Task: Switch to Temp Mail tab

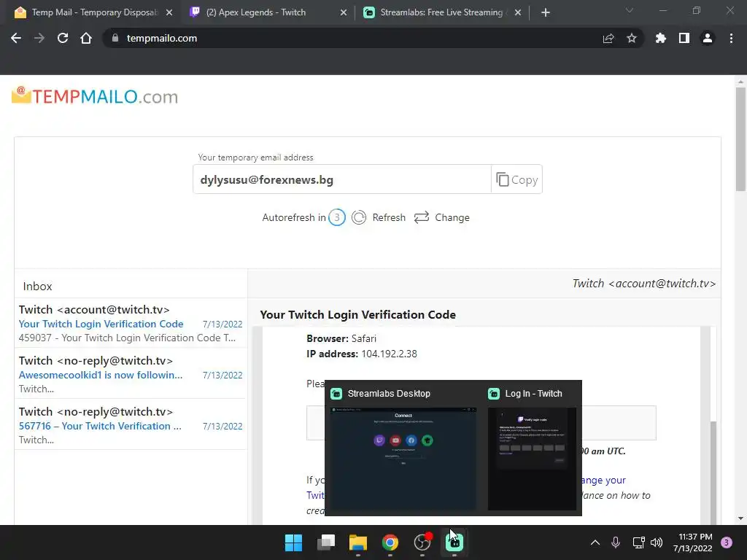Action: click(94, 12)
